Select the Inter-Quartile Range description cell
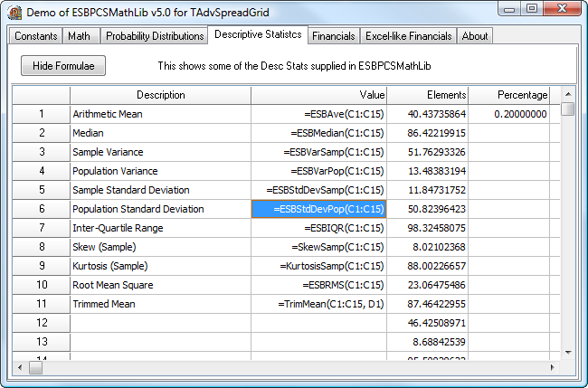588x388 pixels. click(160, 228)
